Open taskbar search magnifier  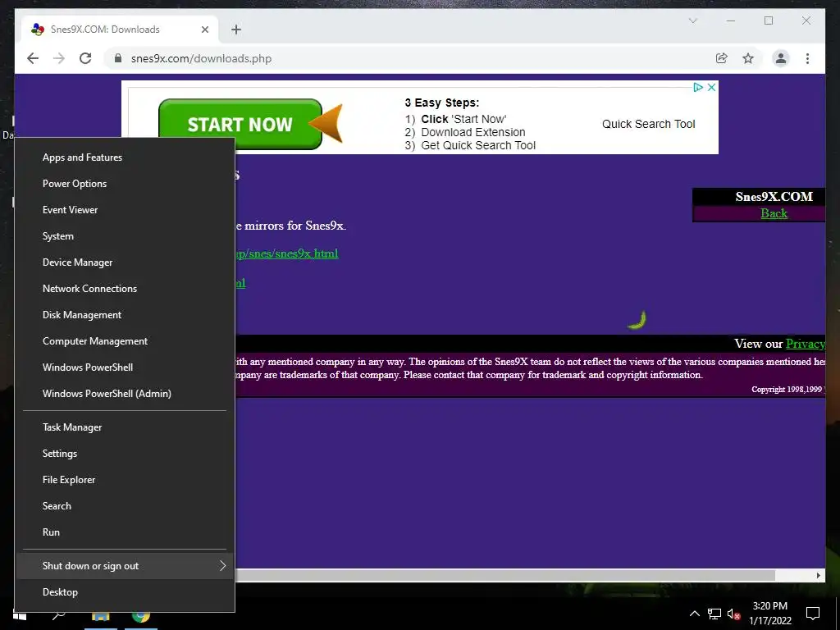tap(58, 615)
